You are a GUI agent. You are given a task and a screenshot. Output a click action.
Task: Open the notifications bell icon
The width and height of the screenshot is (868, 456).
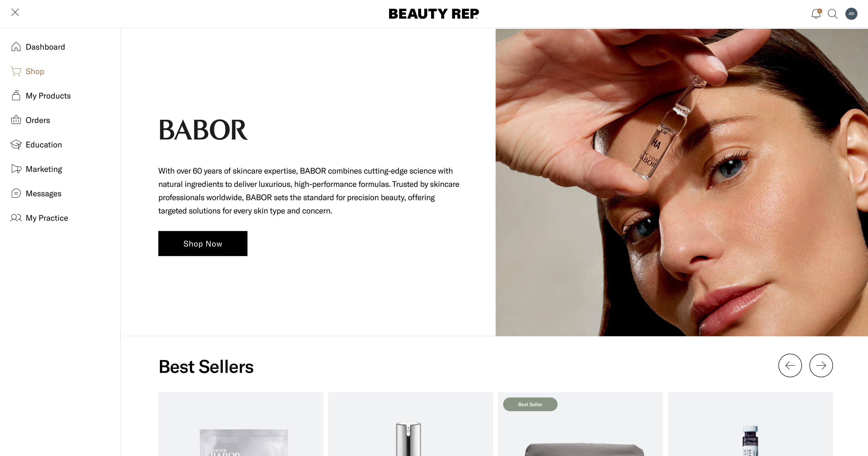[x=816, y=14]
